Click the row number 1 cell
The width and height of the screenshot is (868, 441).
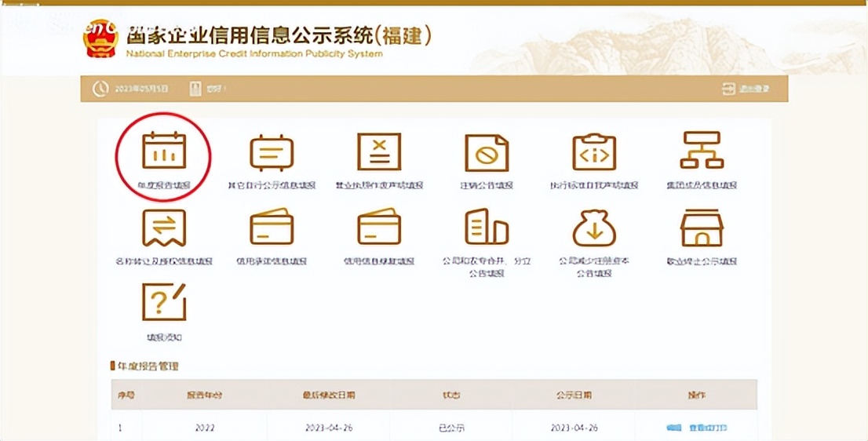[x=119, y=428]
